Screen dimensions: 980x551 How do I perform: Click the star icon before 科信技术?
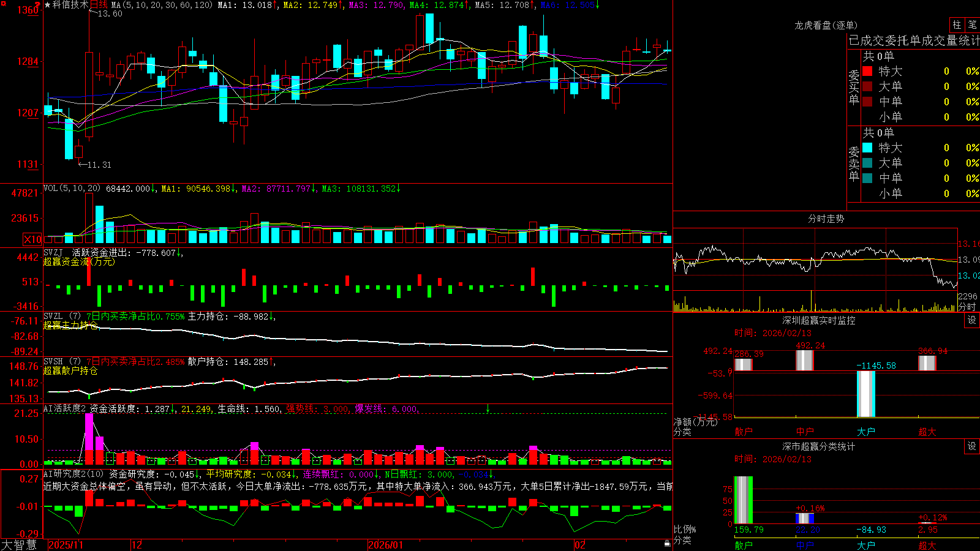[48, 5]
